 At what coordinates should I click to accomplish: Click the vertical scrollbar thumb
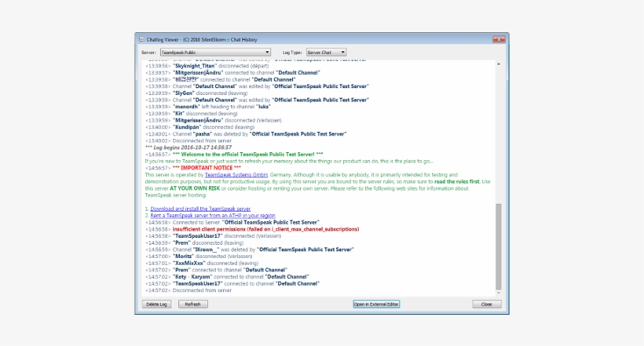pos(499,246)
